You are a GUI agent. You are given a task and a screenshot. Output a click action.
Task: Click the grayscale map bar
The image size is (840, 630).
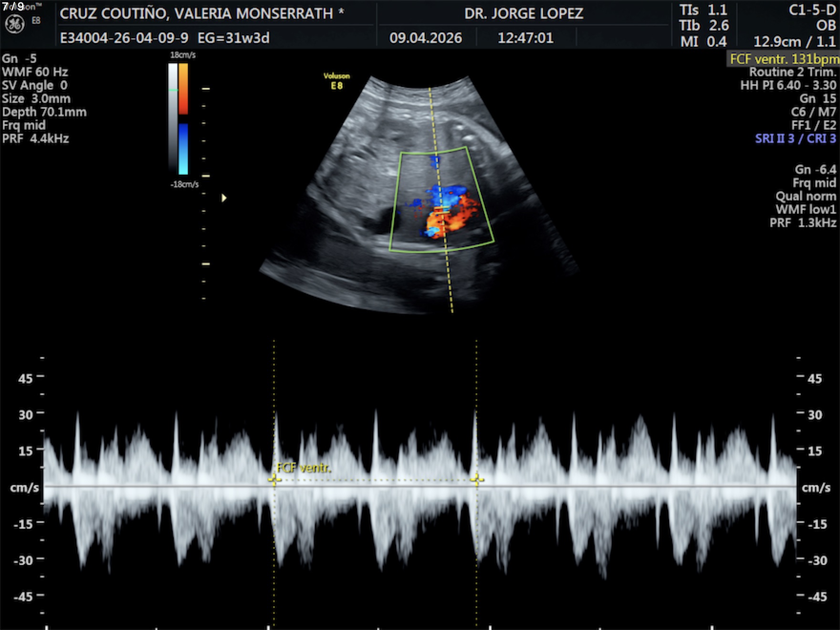click(172, 118)
